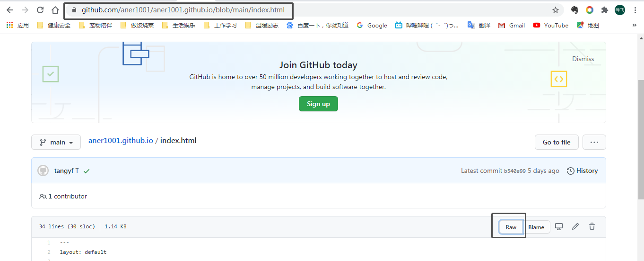
Task: Open the 翻译 bookmark
Action: pos(479,25)
